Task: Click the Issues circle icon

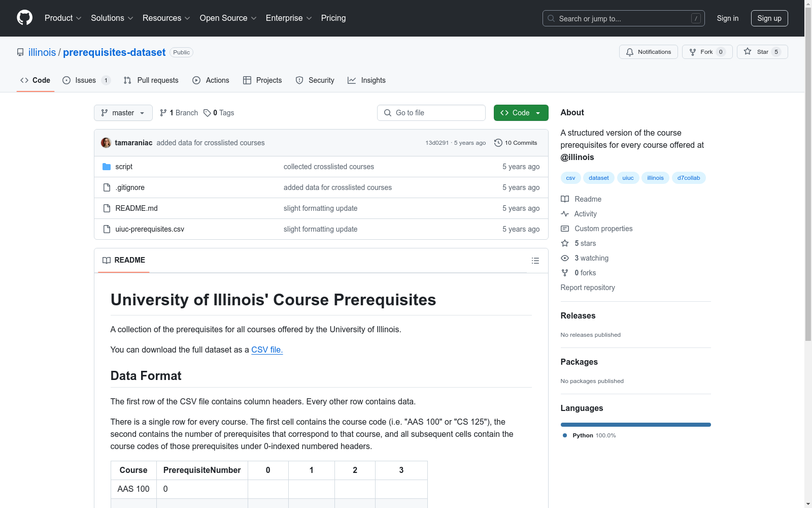Action: click(66, 80)
